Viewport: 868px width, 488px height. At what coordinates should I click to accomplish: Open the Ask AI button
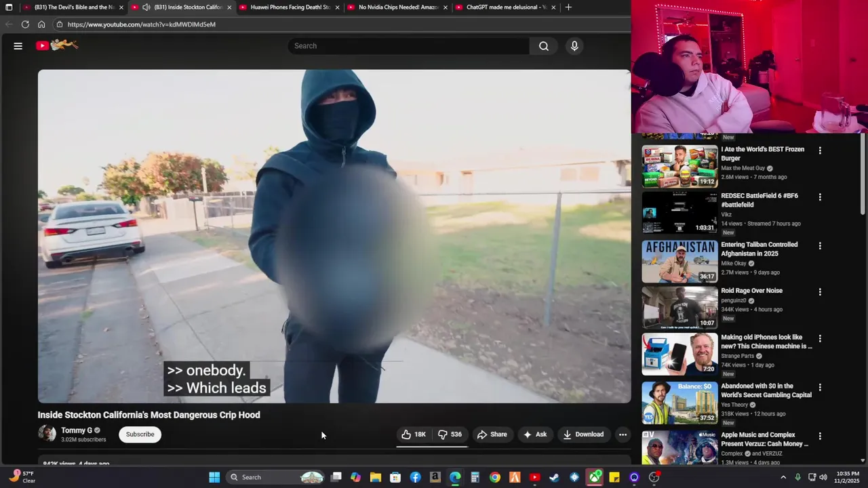(535, 434)
